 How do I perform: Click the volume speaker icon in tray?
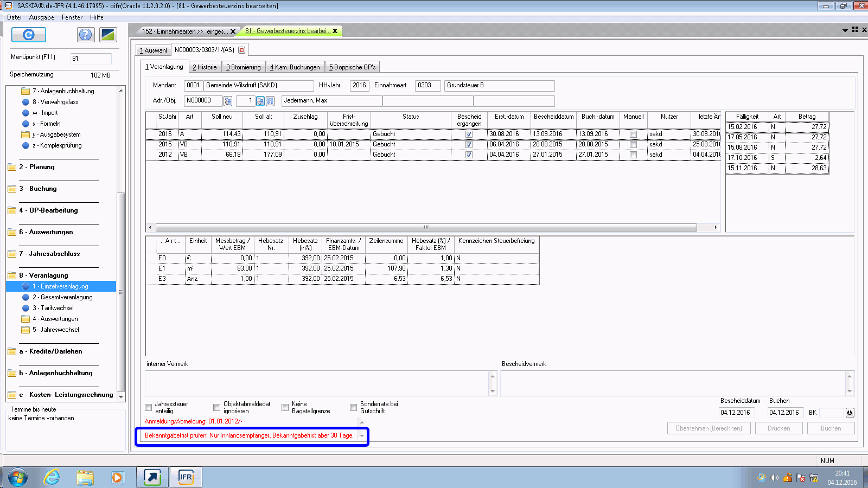point(775,478)
